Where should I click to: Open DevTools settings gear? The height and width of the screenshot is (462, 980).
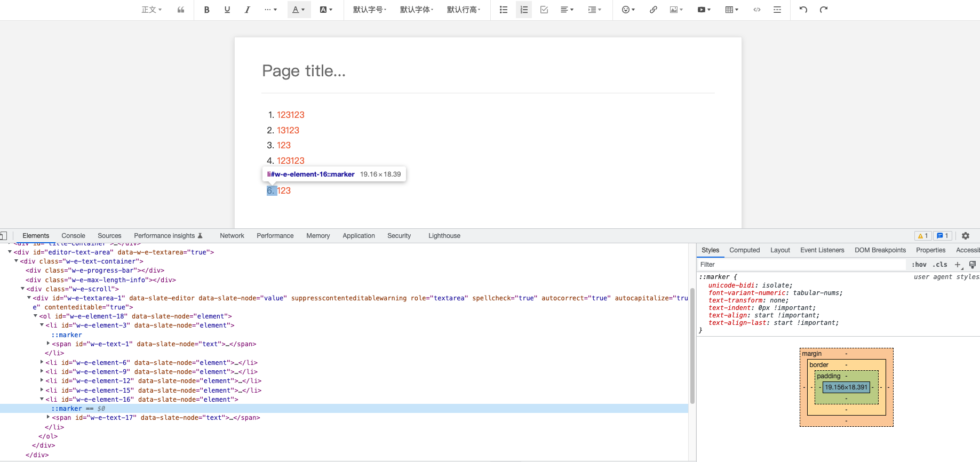(x=966, y=236)
